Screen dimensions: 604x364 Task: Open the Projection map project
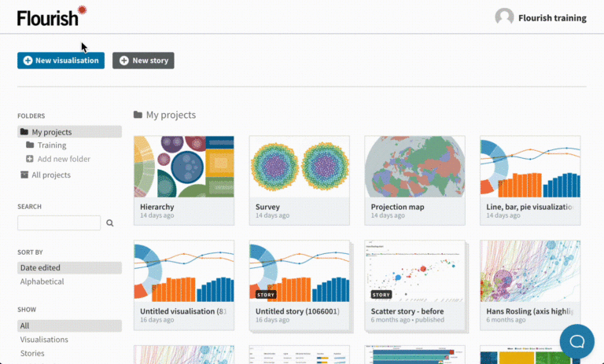coord(415,180)
